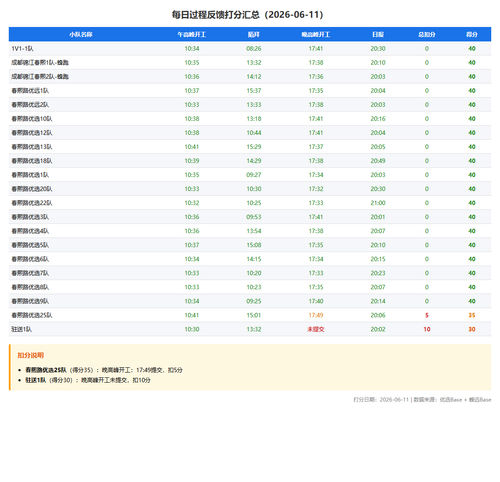
Task: Select the 春熙路优选22队 name cell
Action: coord(32,203)
